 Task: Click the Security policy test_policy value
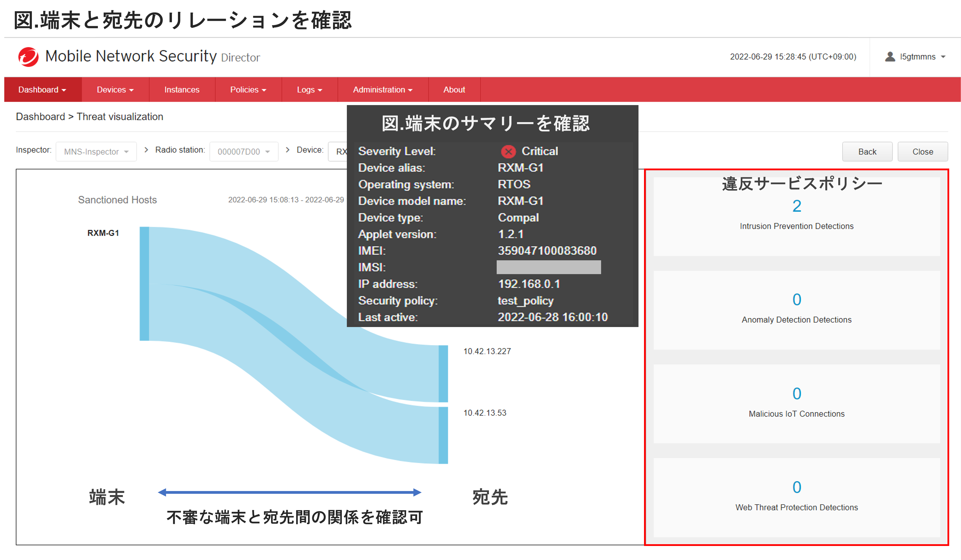(x=526, y=301)
